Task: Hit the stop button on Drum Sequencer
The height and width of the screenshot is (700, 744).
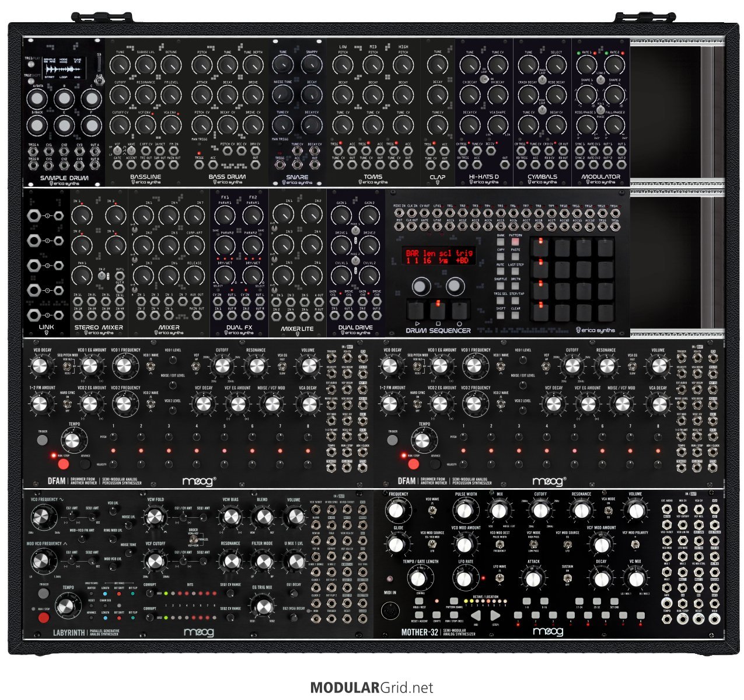Action: coord(438,311)
